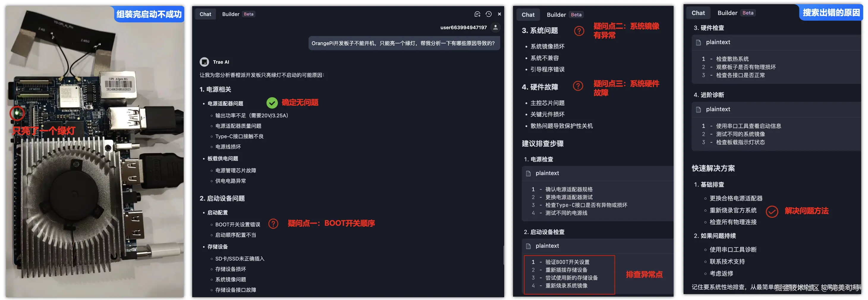Screen dimensions: 868x300
Task: Click code line '测试不同的系统镜像'
Action: click(740, 134)
